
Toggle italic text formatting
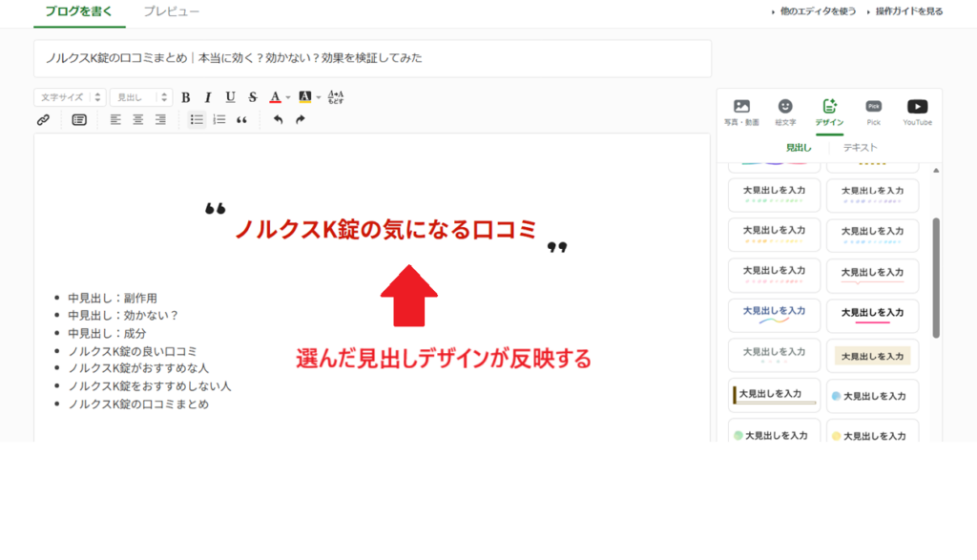point(208,97)
